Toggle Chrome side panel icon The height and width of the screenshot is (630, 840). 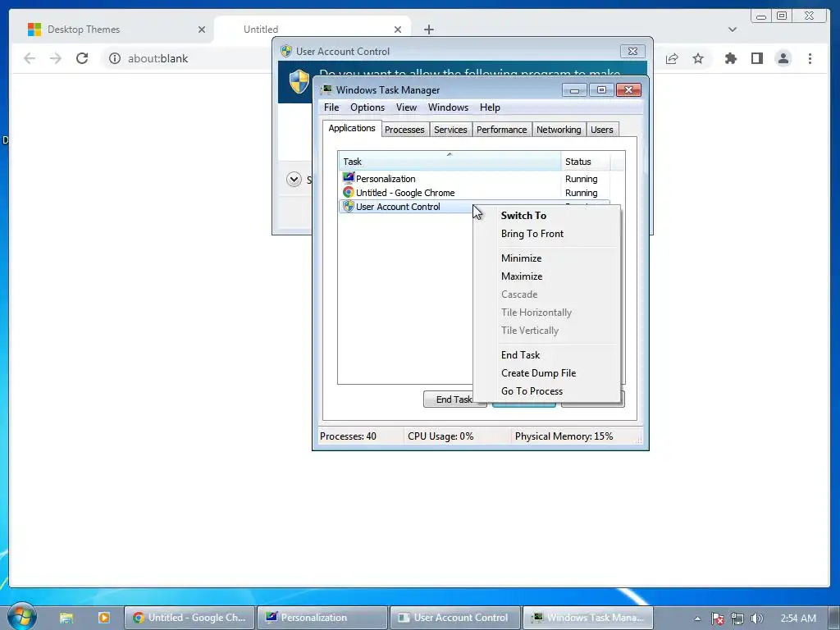(757, 58)
